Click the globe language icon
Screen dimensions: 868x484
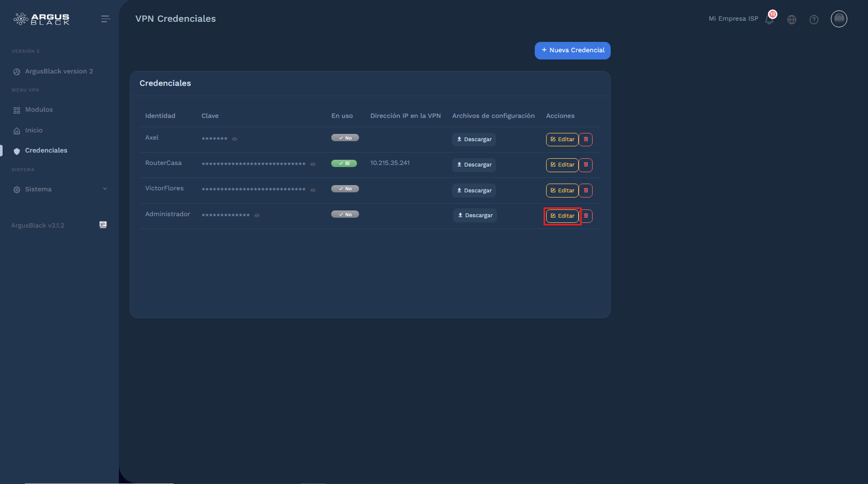pos(792,19)
